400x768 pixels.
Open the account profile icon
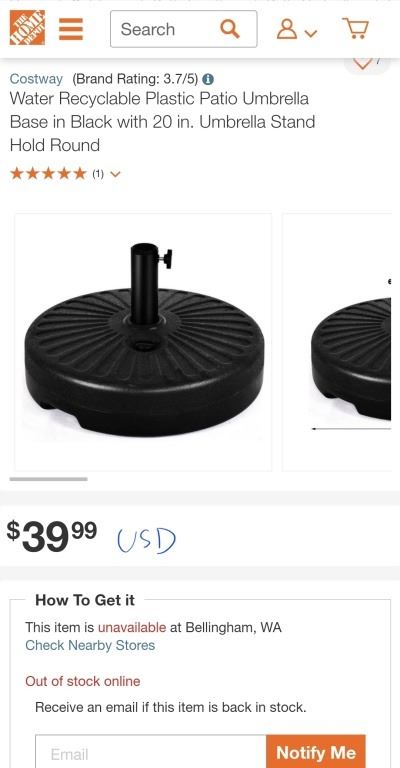[287, 29]
